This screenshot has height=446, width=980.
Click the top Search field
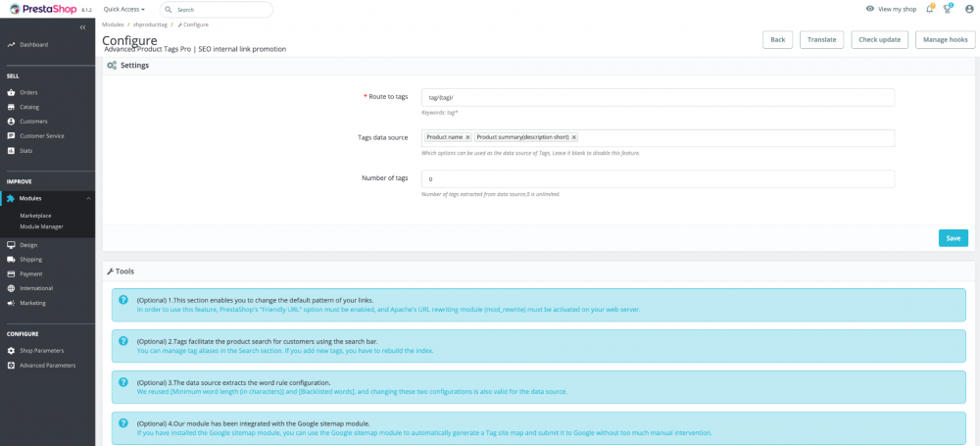pos(217,10)
